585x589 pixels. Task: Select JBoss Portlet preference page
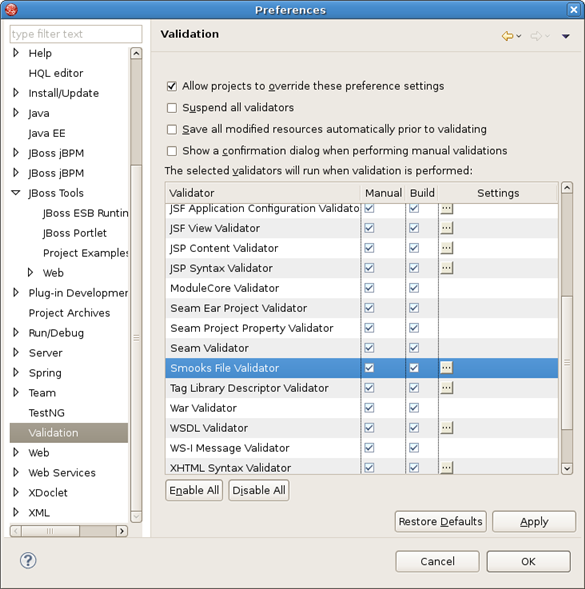75,233
